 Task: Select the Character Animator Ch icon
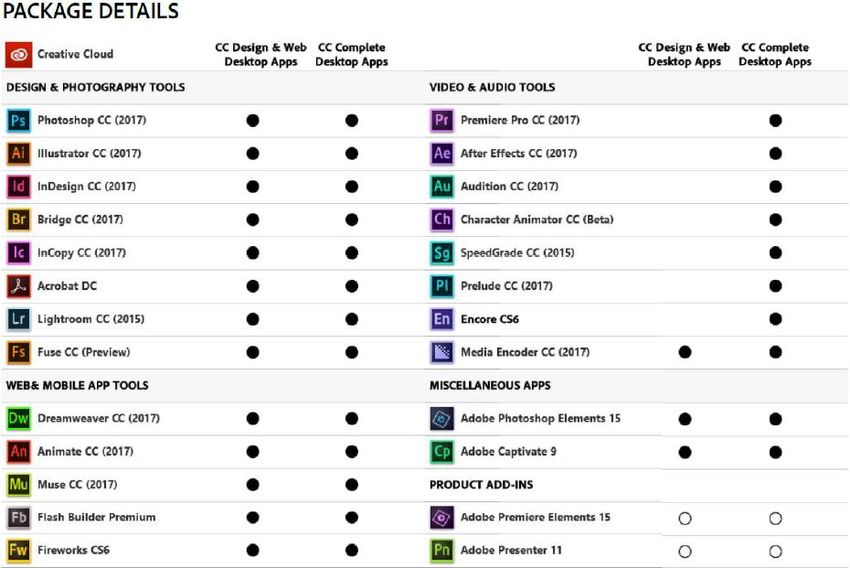[442, 220]
